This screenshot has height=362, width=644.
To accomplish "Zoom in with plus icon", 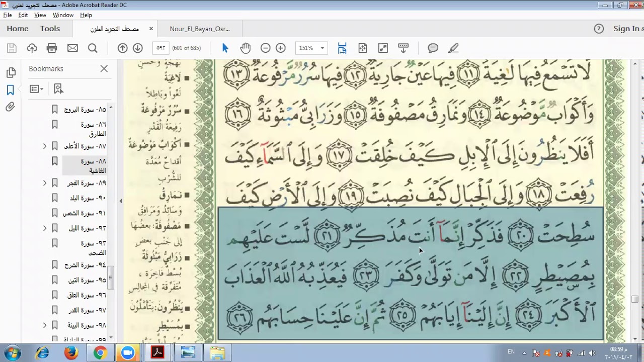I will point(281,48).
